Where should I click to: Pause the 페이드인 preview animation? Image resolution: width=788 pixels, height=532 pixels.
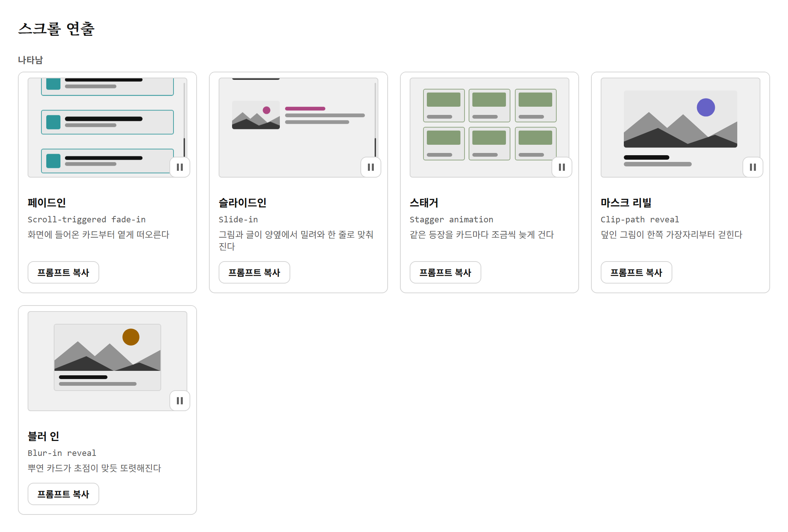coord(180,167)
